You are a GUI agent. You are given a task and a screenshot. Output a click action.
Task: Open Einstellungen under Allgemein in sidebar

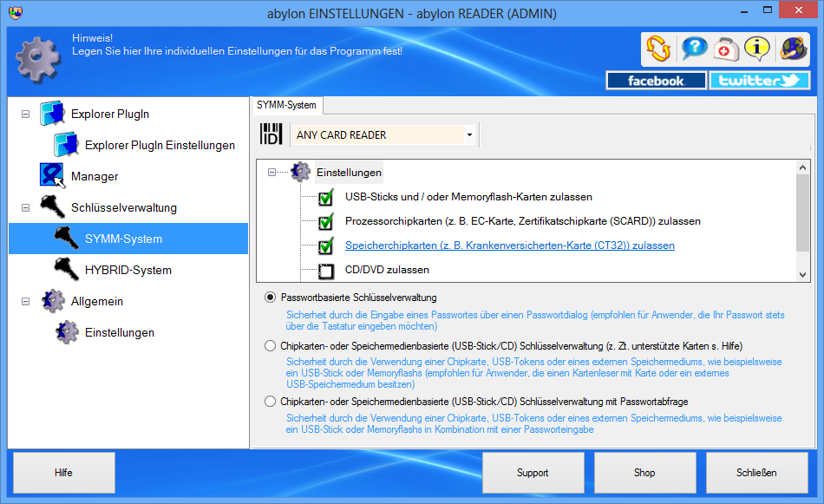tap(120, 332)
